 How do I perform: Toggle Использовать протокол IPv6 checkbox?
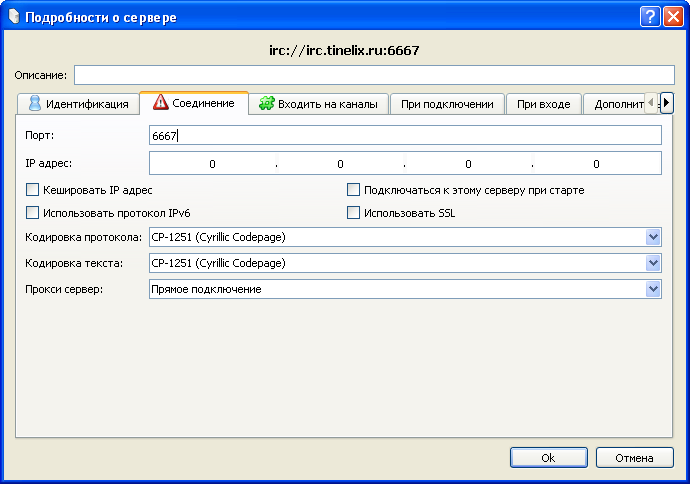[x=32, y=212]
